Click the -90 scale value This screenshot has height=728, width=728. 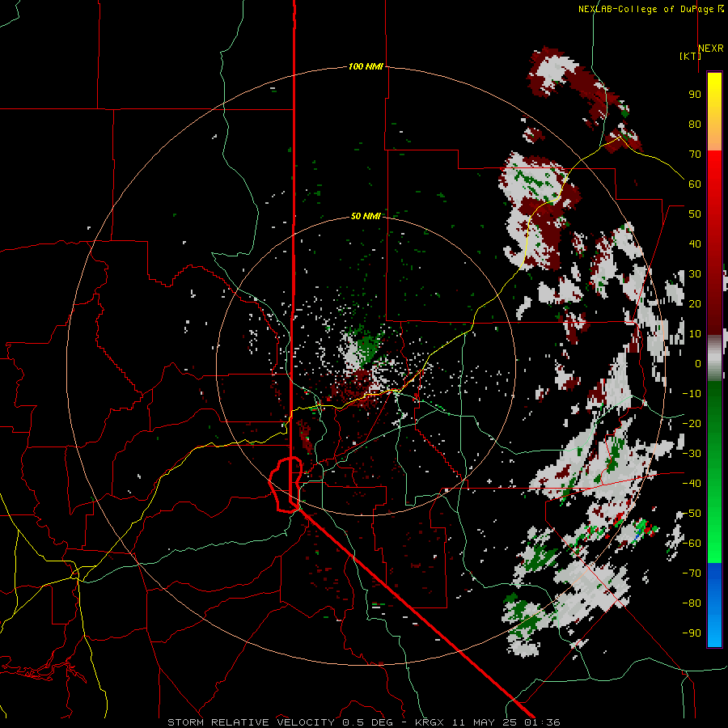(x=692, y=633)
